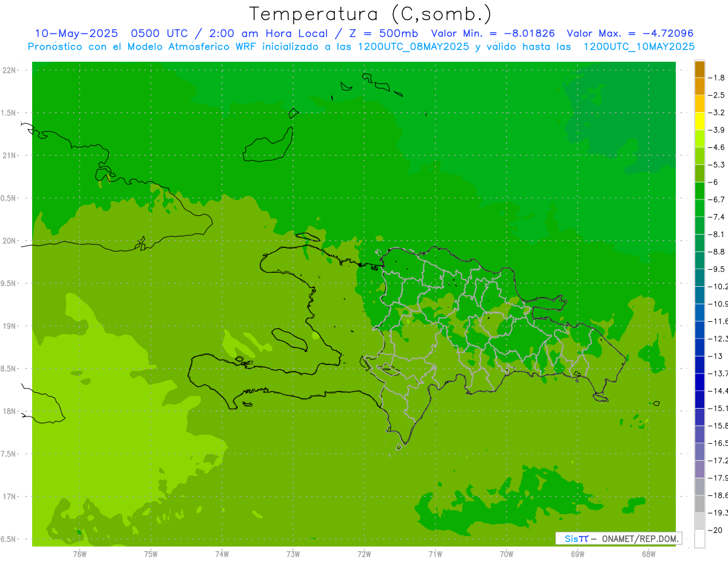Click the "76W" longitude axis label

(79, 554)
